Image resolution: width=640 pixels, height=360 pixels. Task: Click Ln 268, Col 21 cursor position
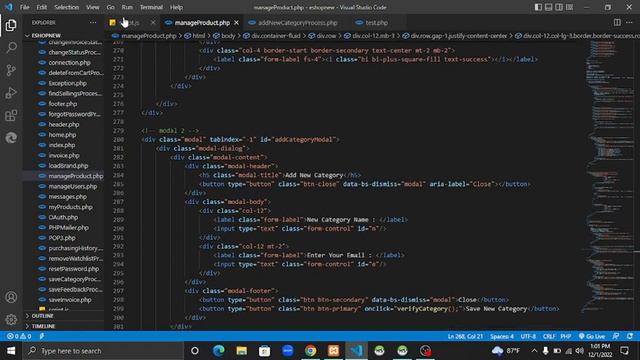click(x=465, y=336)
